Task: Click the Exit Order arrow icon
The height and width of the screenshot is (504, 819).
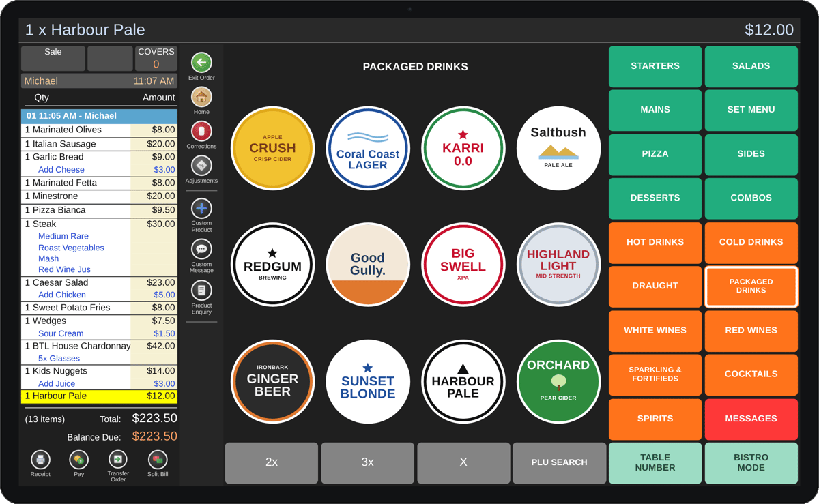Action: click(x=201, y=63)
